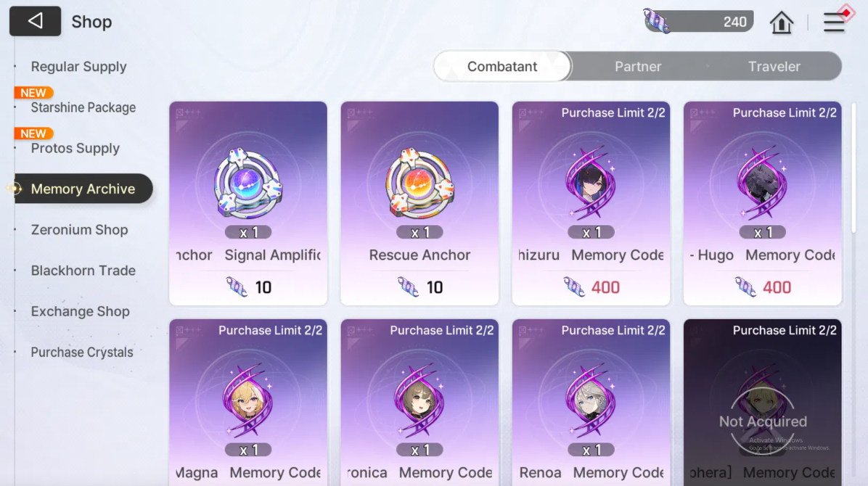This screenshot has width=868, height=486.
Task: Go to the Zeronium Shop section
Action: [x=79, y=230]
